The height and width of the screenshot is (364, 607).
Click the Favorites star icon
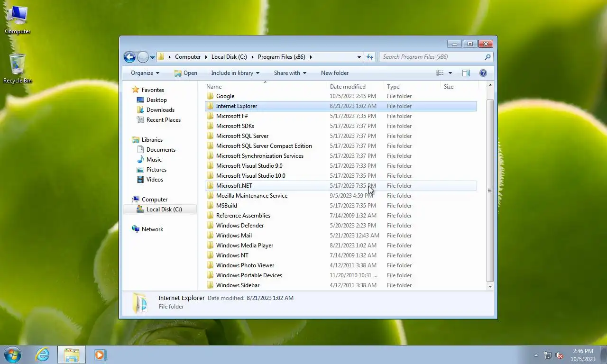point(136,90)
